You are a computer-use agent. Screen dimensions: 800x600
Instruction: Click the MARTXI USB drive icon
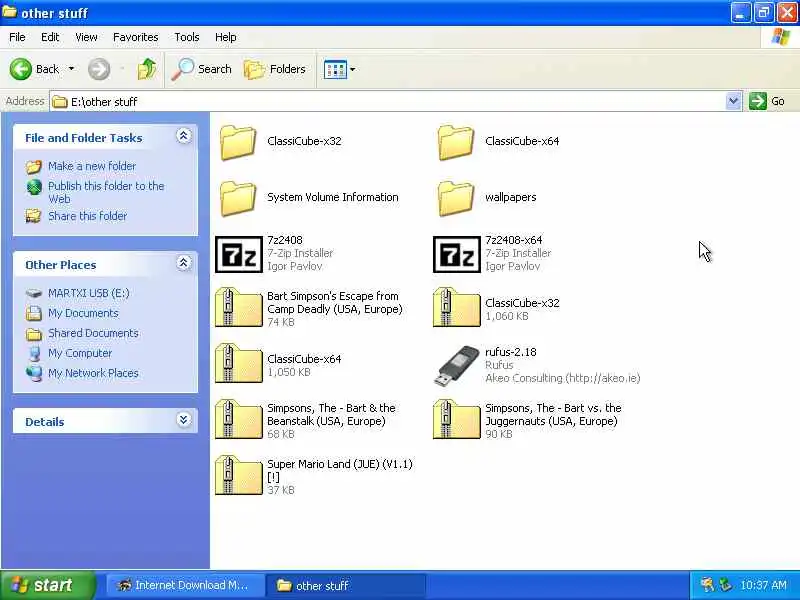tap(34, 293)
